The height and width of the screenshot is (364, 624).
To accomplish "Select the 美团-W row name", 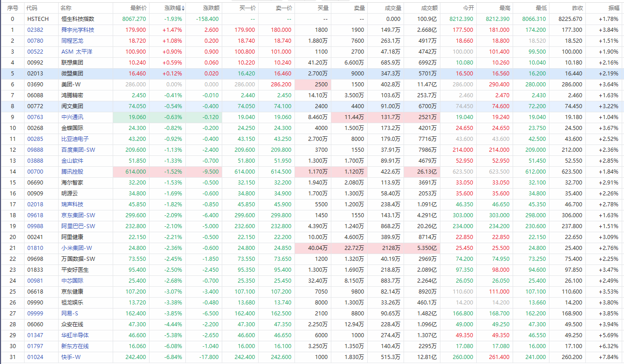I will click(x=71, y=85).
